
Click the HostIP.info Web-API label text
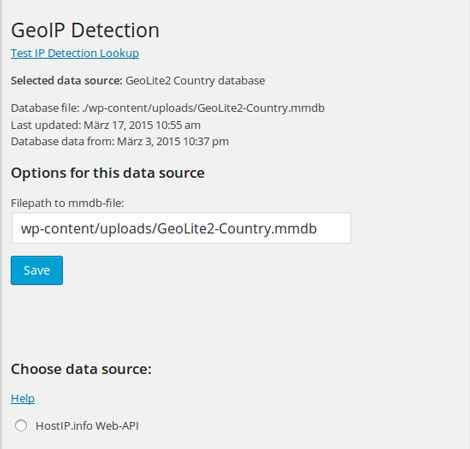(x=87, y=426)
